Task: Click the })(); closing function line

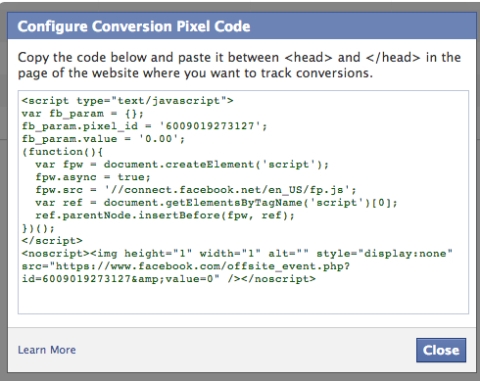Action: [x=38, y=228]
